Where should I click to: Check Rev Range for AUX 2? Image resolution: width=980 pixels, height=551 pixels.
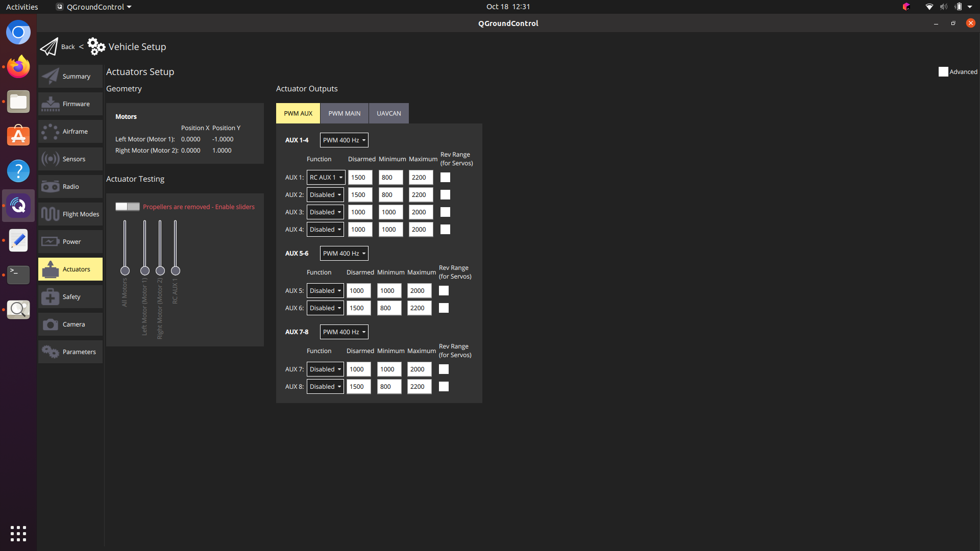pyautogui.click(x=445, y=195)
